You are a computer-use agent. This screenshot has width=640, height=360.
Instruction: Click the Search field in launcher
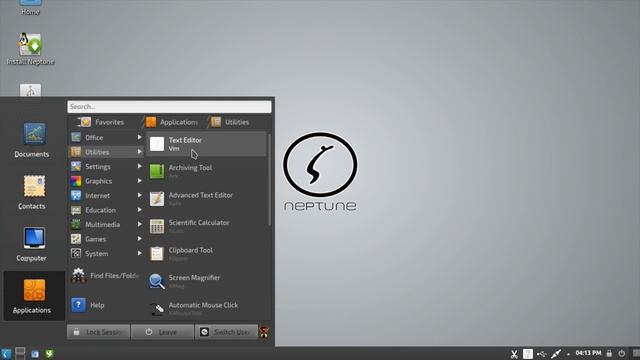169,107
